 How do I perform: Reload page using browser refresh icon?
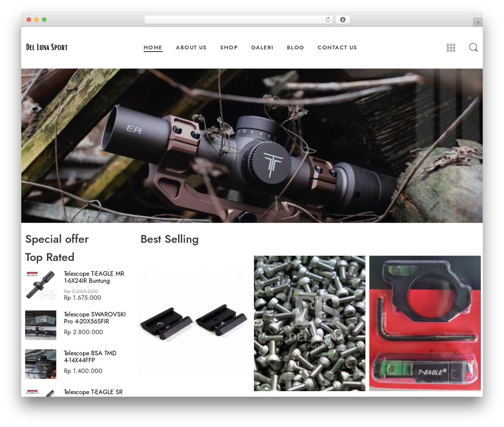[x=328, y=20]
